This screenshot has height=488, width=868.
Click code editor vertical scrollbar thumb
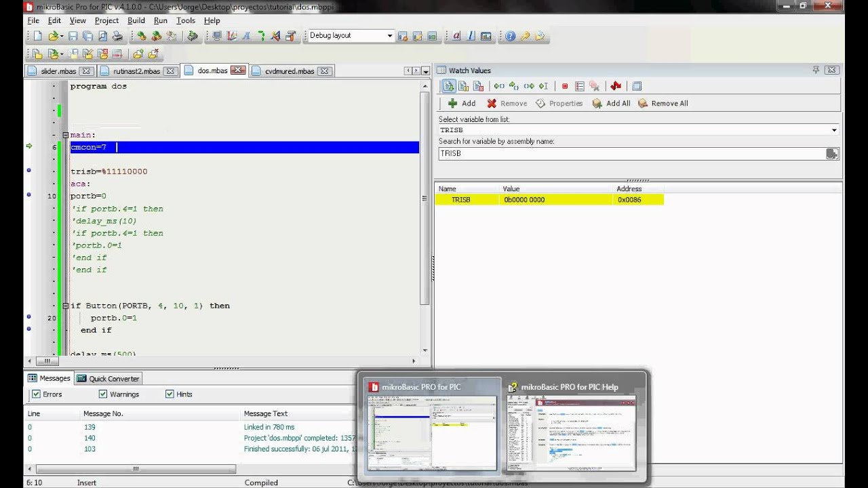(x=425, y=197)
